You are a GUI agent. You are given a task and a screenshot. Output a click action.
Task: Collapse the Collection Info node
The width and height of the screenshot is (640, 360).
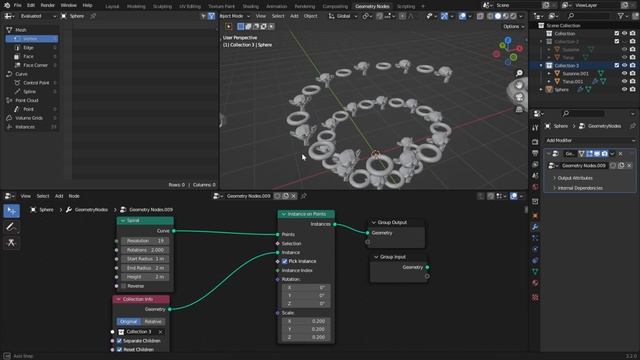[x=118, y=300]
